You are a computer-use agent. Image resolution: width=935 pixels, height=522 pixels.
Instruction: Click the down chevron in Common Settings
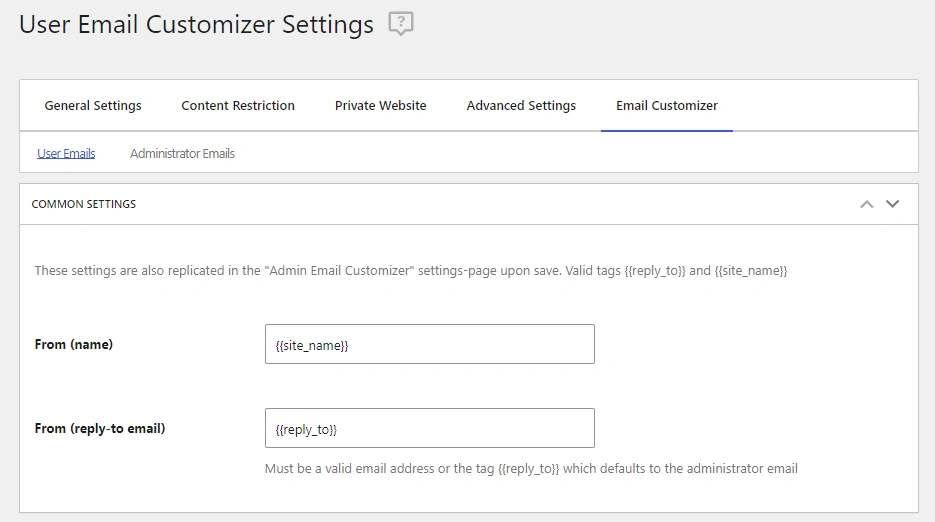click(893, 204)
